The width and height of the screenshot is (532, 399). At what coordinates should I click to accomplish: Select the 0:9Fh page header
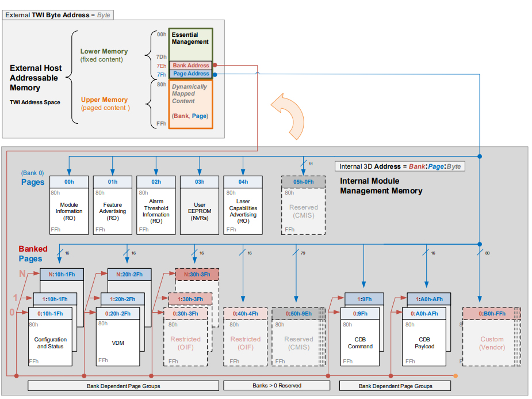360,313
